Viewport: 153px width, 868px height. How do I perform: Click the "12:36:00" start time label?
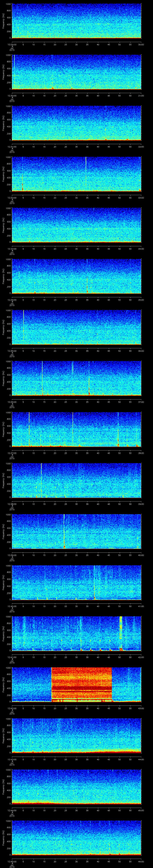[12, 402]
